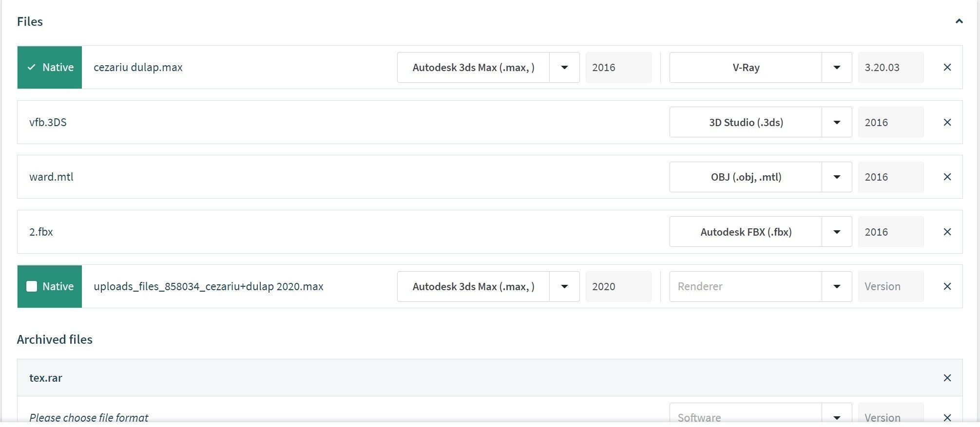Collapse the Files section chevron
The width and height of the screenshot is (980, 427).
tap(959, 21)
